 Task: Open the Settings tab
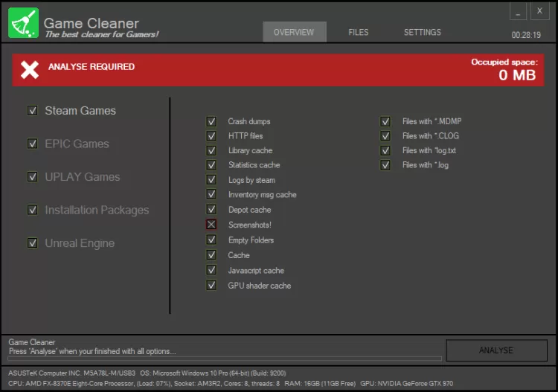(x=422, y=32)
